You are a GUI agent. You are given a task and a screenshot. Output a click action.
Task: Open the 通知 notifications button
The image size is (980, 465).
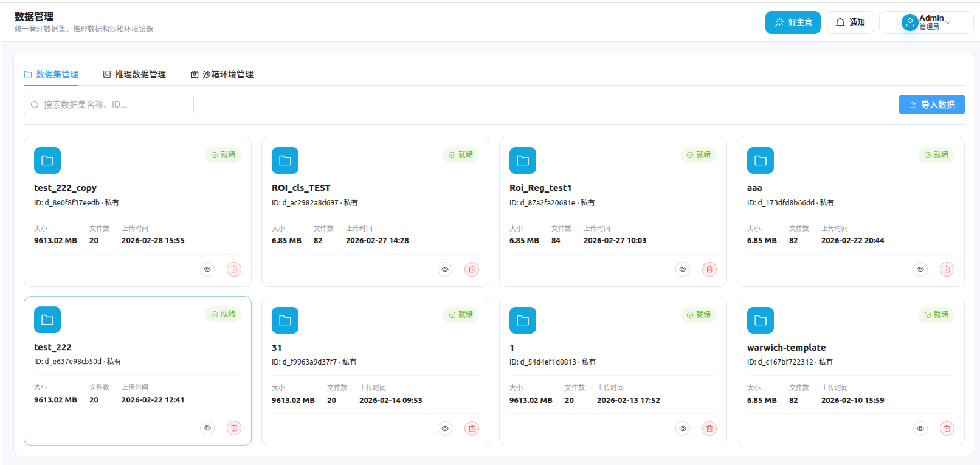[x=849, y=22]
